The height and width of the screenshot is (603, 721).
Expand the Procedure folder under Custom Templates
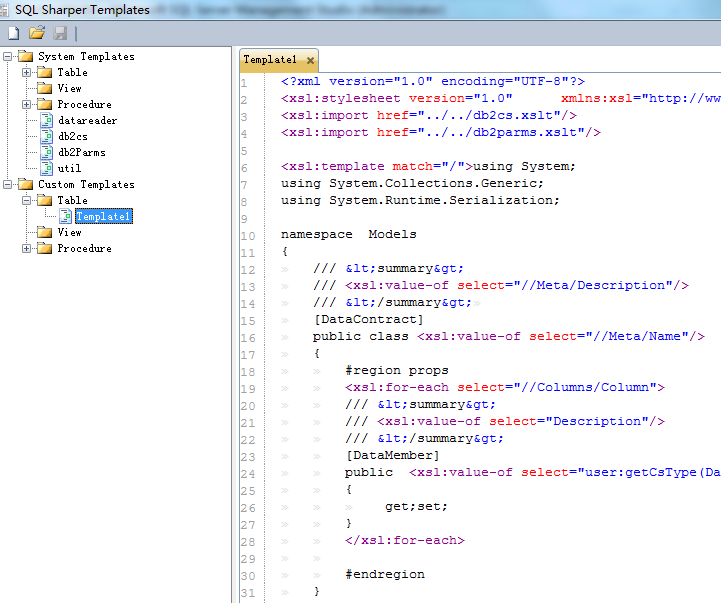[27, 249]
